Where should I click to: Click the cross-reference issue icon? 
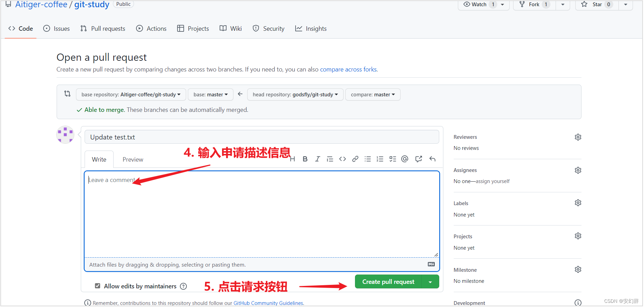tap(419, 159)
